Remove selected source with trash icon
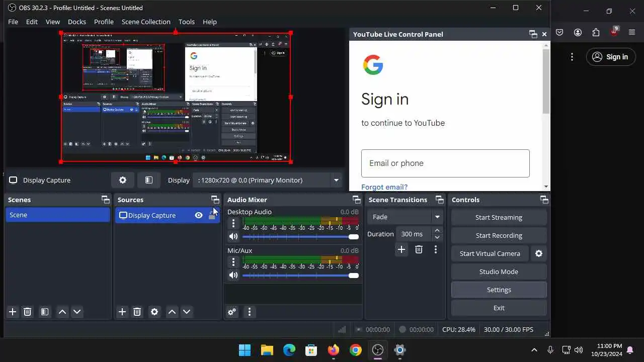 pos(137,312)
